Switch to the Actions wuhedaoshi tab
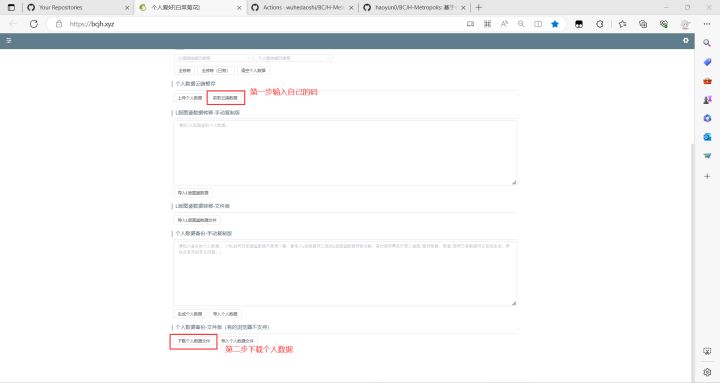Image resolution: width=720 pixels, height=383 pixels. (x=302, y=7)
